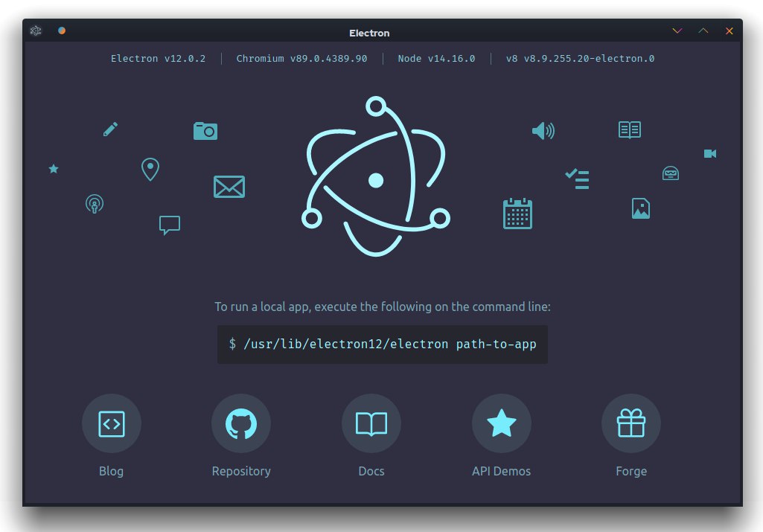
Task: Click the podcast broadcast icon
Action: coord(95,204)
